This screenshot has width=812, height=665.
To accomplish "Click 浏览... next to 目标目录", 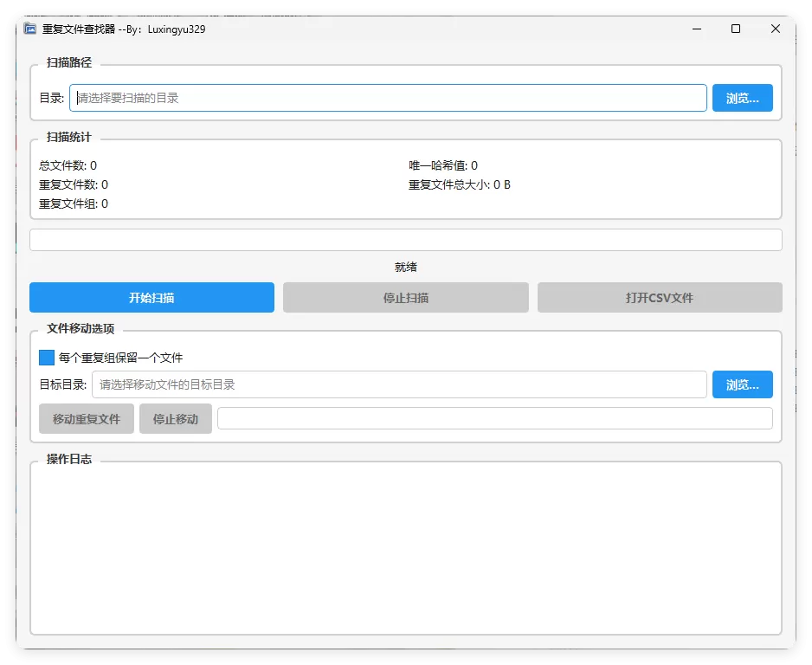I will pos(742,384).
